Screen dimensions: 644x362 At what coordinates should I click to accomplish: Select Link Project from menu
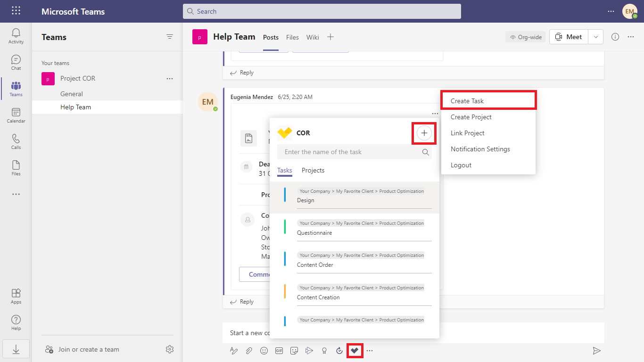(x=488, y=133)
